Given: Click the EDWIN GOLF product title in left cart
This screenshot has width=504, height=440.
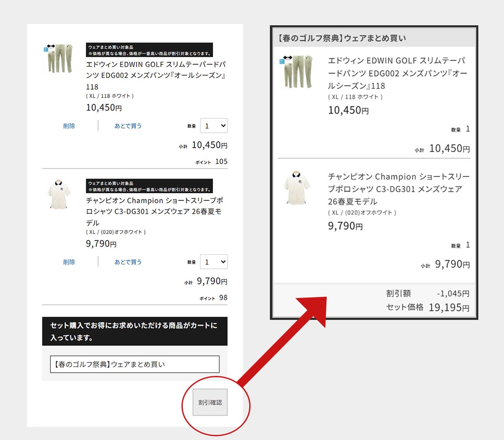Looking at the screenshot, I should coord(156,70).
